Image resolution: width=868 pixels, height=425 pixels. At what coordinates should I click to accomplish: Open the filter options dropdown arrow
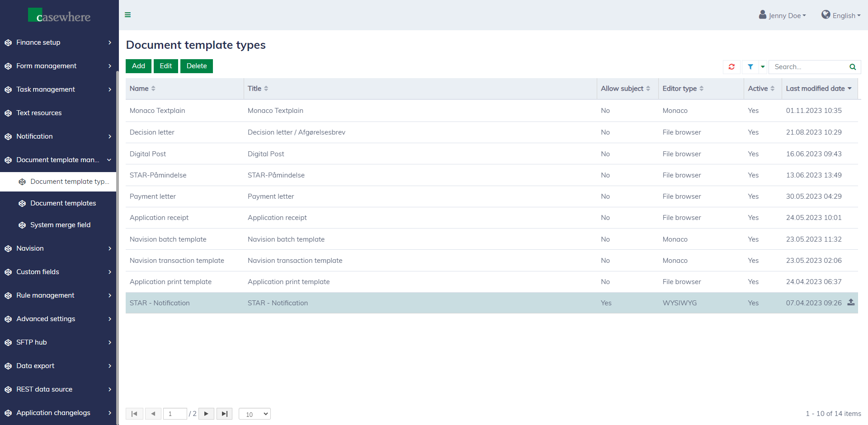(763, 67)
